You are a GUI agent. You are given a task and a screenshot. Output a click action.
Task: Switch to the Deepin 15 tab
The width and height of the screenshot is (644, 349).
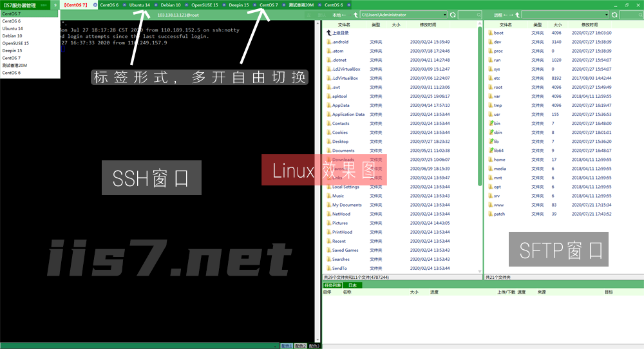click(x=239, y=5)
